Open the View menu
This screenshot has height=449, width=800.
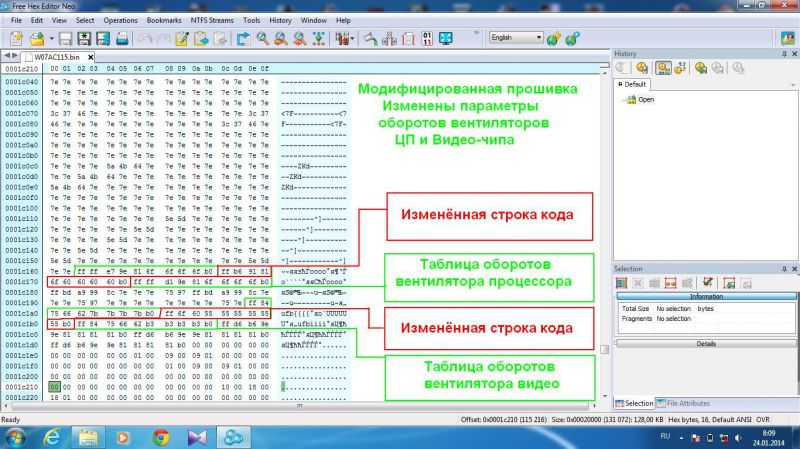pyautogui.click(x=59, y=20)
